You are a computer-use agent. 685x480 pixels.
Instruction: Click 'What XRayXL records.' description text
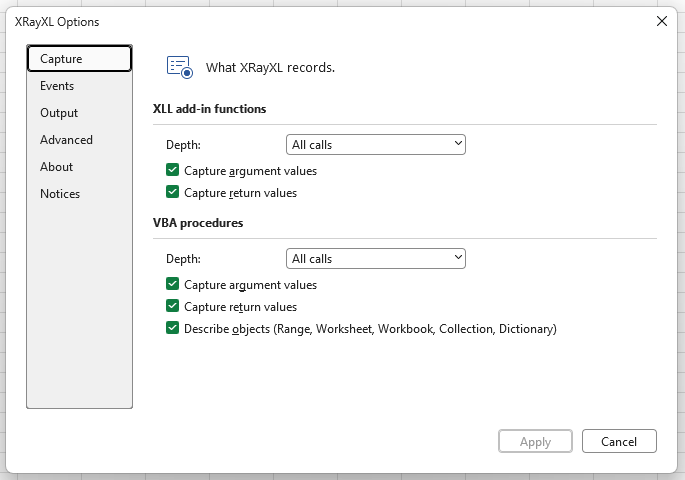(270, 68)
